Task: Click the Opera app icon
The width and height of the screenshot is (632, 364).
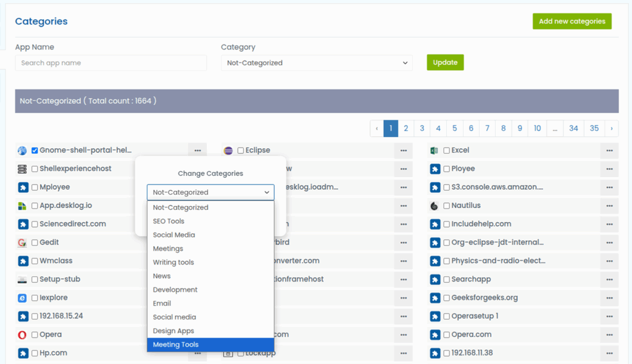Action: (x=22, y=335)
